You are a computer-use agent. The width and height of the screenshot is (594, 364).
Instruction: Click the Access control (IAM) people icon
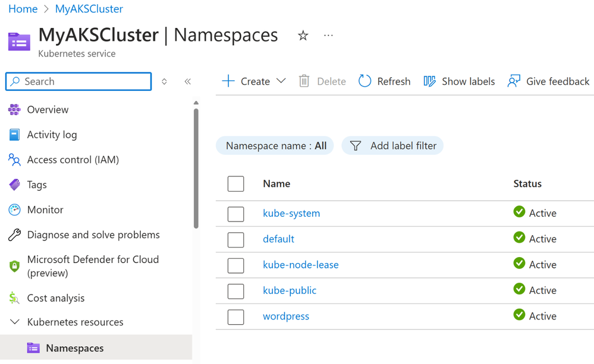coord(14,160)
